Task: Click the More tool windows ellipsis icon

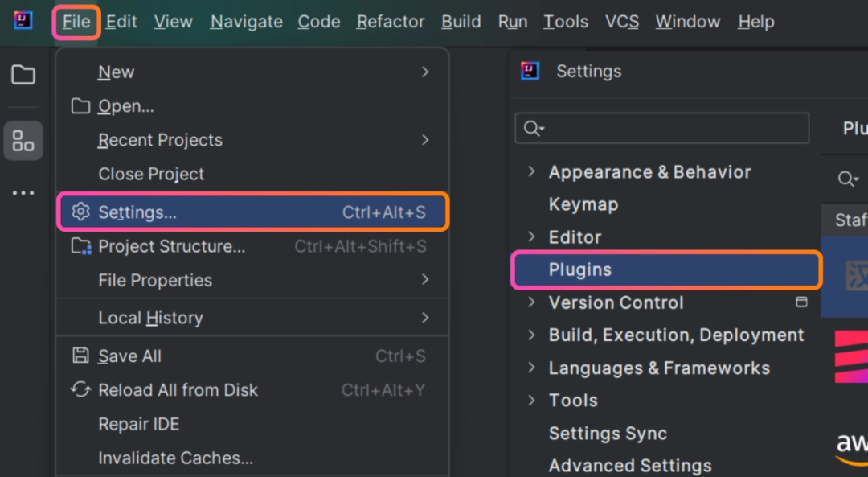Action: click(23, 193)
